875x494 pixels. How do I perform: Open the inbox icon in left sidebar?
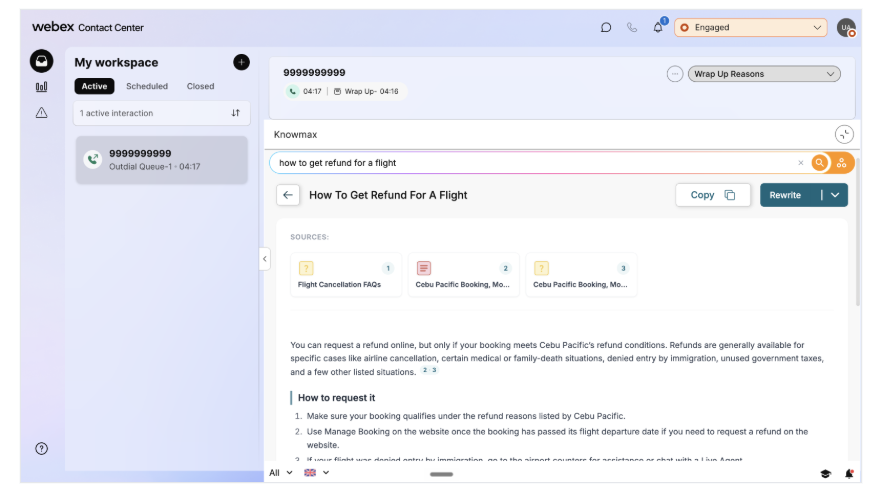tap(41, 61)
